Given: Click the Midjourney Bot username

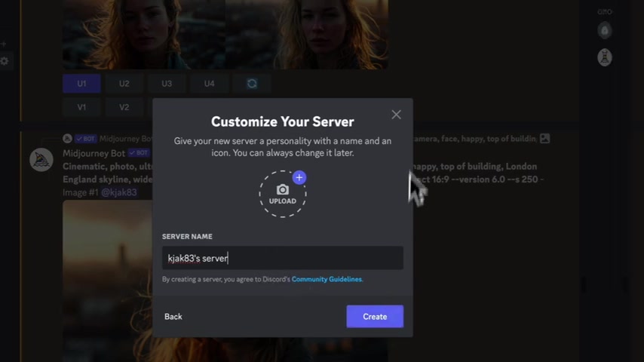Looking at the screenshot, I should tap(94, 153).
